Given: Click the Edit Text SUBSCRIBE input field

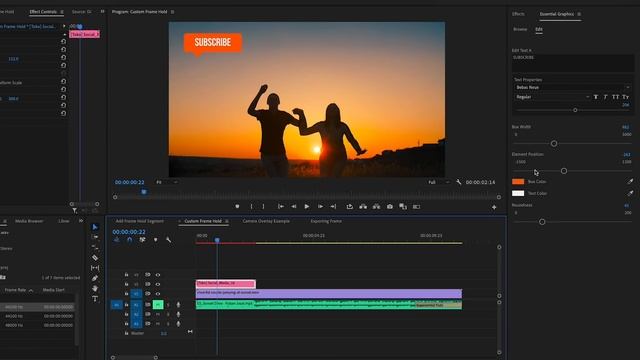Looking at the screenshot, I should (x=573, y=63).
